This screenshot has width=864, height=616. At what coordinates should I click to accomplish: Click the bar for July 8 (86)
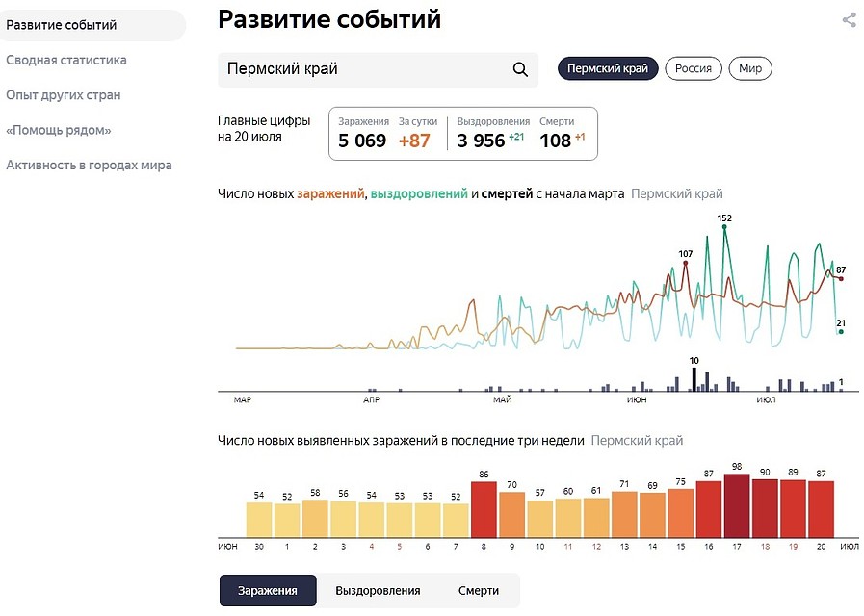point(484,509)
